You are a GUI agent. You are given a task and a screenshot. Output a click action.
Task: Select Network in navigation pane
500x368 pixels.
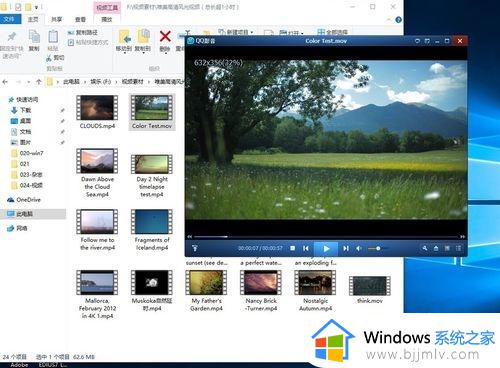[17, 228]
